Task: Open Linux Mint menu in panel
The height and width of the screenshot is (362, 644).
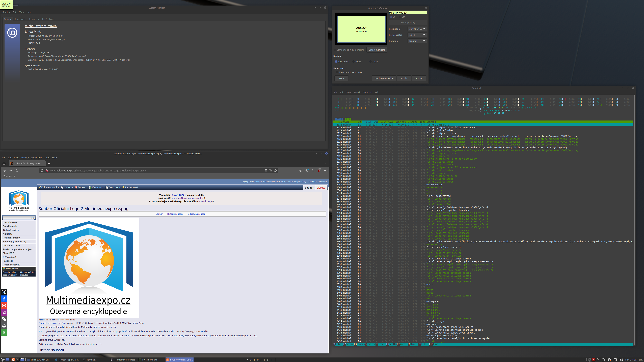Action: [3, 360]
